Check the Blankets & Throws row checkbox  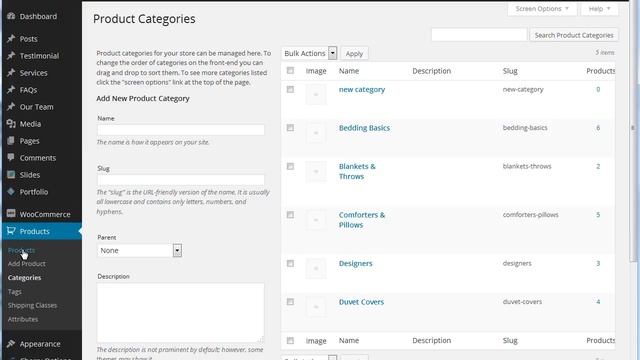[x=290, y=166]
